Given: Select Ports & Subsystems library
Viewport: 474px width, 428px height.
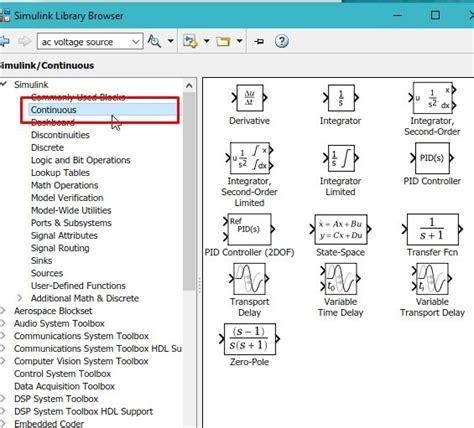Looking at the screenshot, I should tap(71, 223).
